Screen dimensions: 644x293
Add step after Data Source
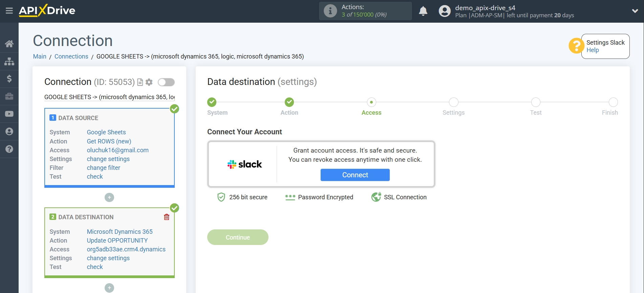[109, 197]
